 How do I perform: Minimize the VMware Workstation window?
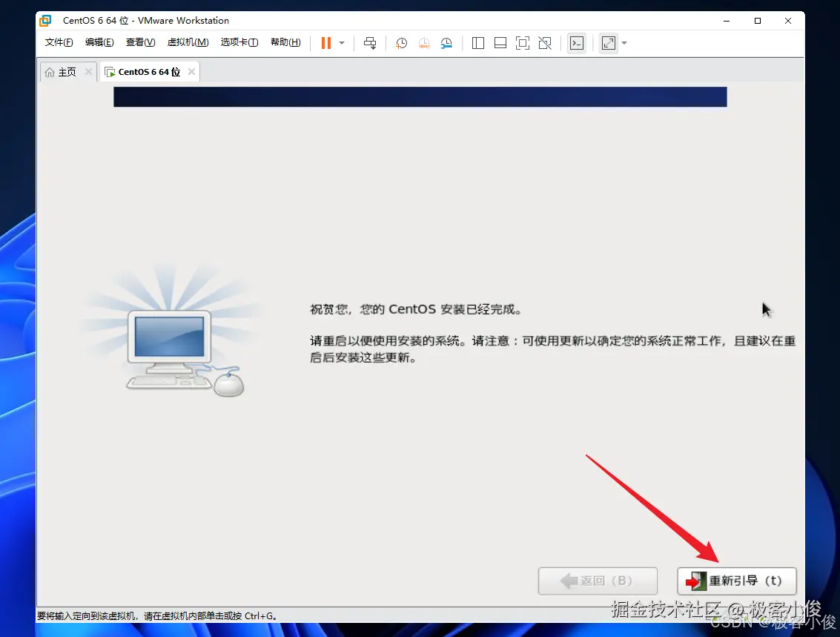[x=727, y=20]
